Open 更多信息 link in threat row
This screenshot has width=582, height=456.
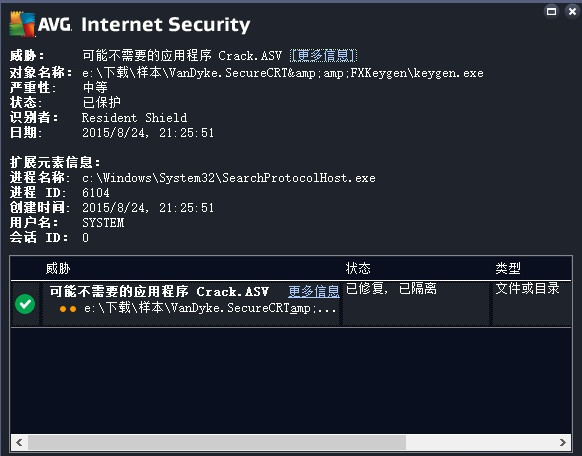(x=314, y=291)
